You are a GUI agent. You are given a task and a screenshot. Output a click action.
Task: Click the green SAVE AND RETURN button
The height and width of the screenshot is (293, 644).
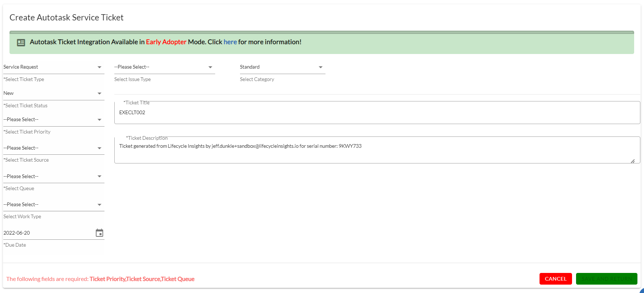coord(606,279)
